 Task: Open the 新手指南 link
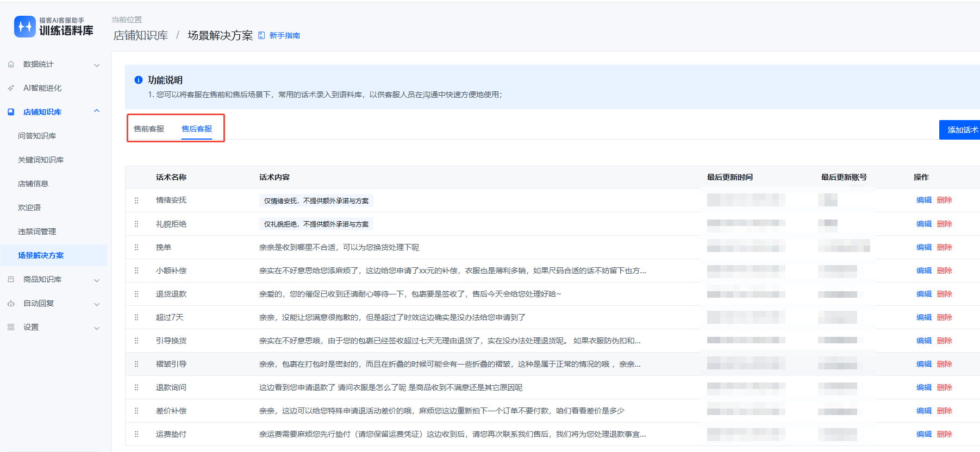[284, 35]
